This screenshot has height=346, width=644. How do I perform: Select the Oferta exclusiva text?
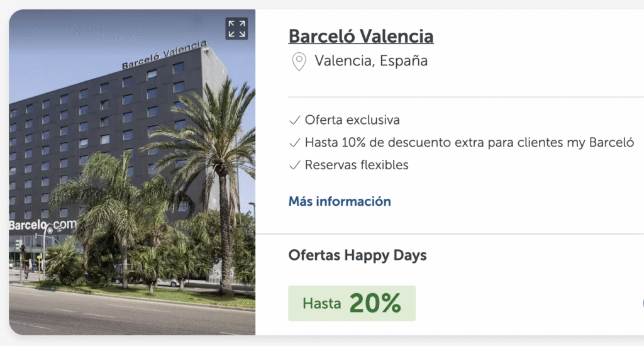352,120
